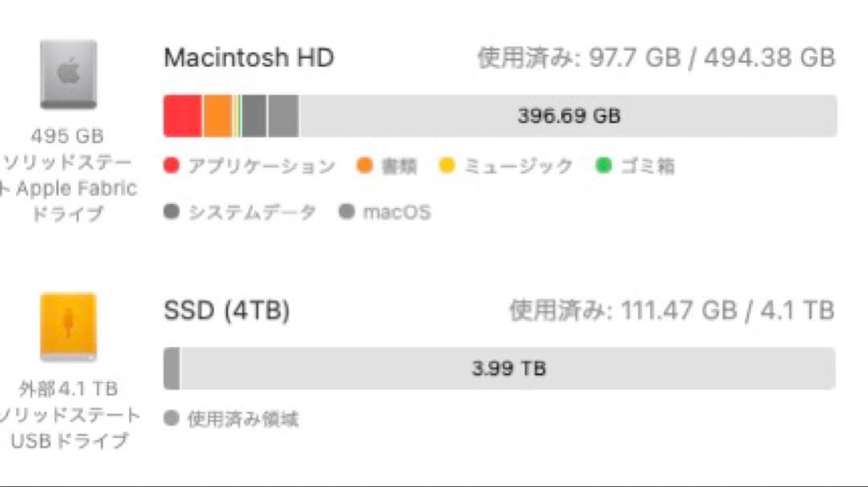Select the orange 書類 legend dot

click(364, 166)
